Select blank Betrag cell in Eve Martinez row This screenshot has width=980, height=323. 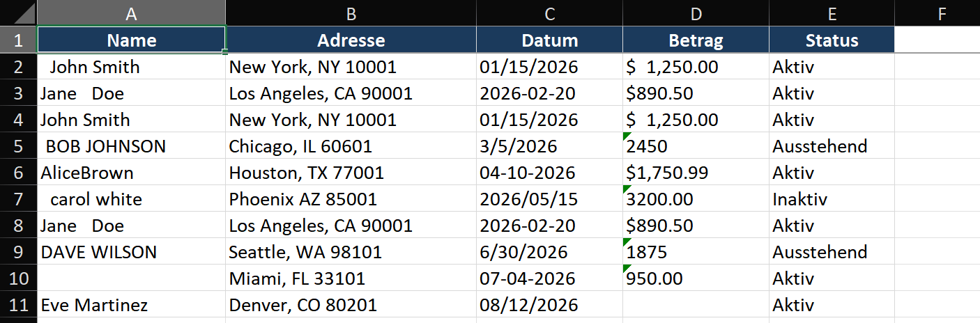pyautogui.click(x=696, y=304)
